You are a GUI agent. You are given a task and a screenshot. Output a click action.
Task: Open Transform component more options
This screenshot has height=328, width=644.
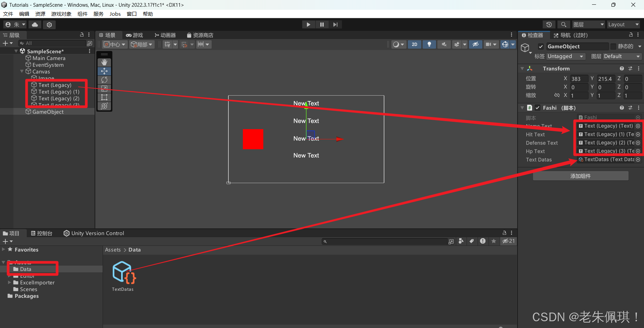pyautogui.click(x=639, y=68)
